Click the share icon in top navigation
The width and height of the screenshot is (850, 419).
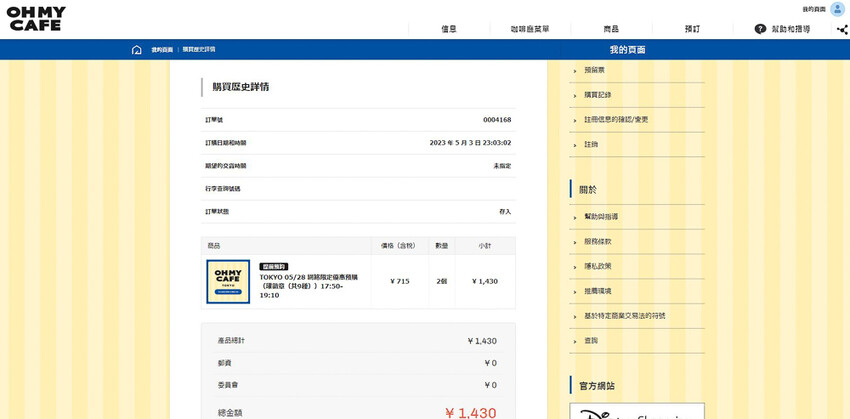(x=841, y=29)
